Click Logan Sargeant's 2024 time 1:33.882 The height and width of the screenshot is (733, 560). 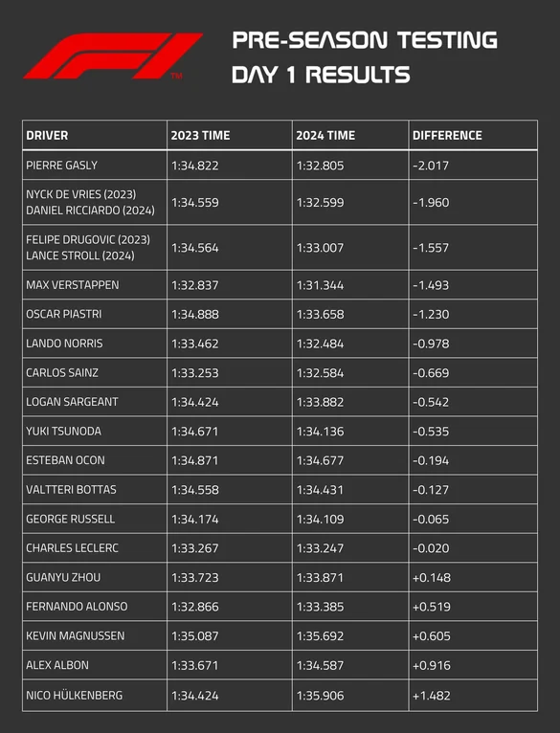[x=320, y=402]
